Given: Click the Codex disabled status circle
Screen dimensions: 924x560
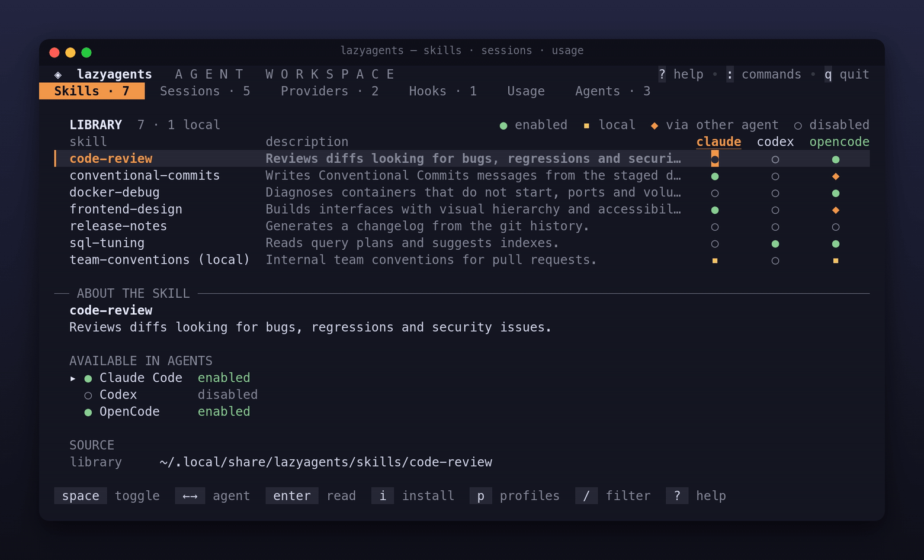Looking at the screenshot, I should [88, 395].
